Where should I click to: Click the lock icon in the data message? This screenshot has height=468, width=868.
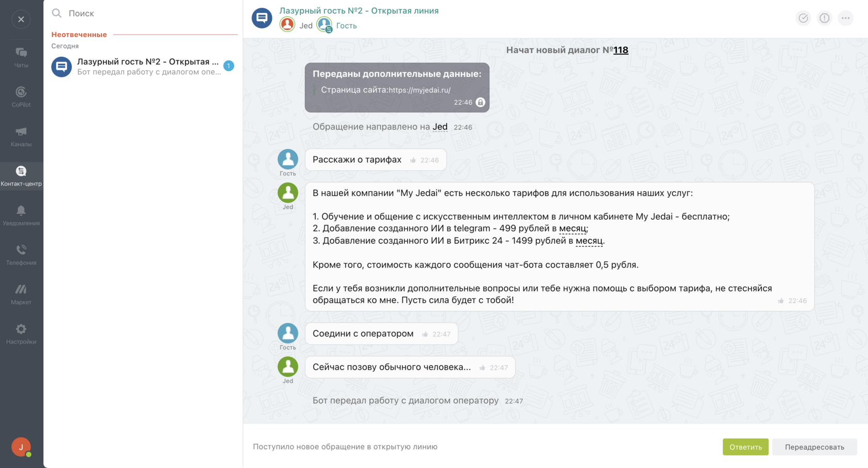(481, 102)
